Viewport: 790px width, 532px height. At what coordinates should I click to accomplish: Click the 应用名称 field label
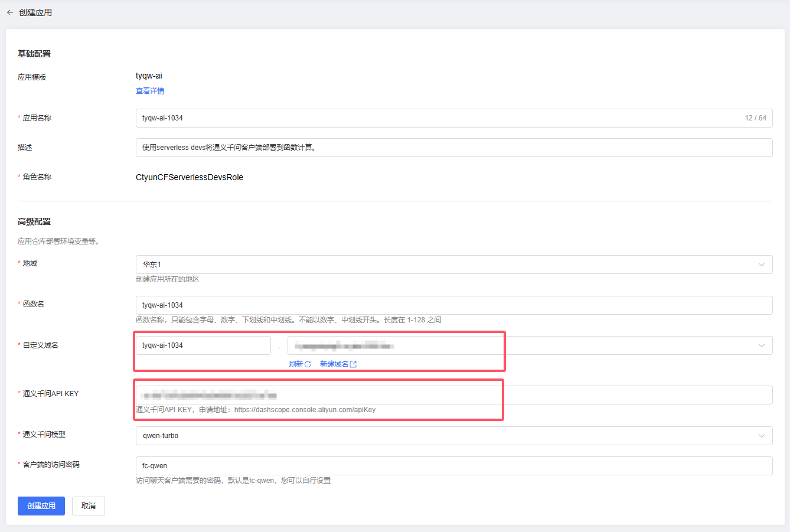pyautogui.click(x=37, y=118)
